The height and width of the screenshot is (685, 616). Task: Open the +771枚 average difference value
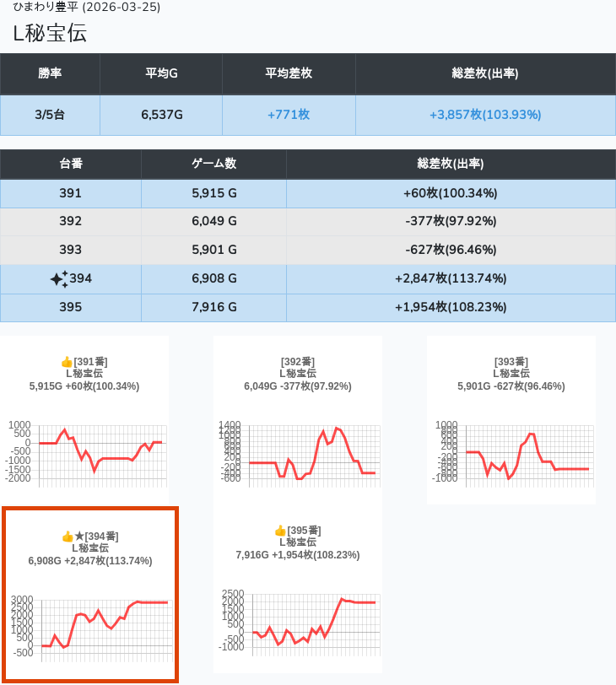pos(289,115)
